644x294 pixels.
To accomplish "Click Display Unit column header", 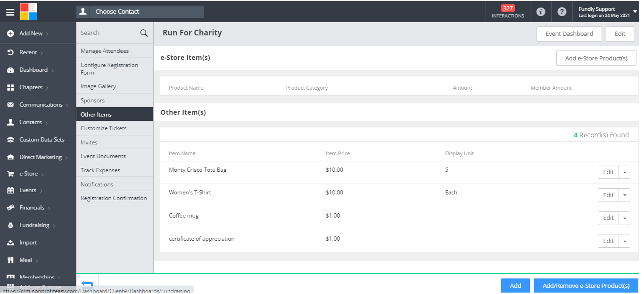I will pyautogui.click(x=459, y=153).
